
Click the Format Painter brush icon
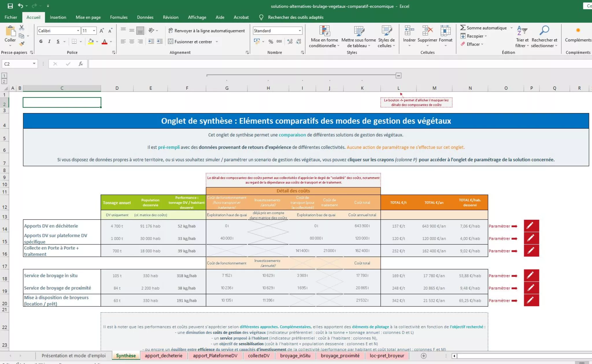[x=22, y=44]
